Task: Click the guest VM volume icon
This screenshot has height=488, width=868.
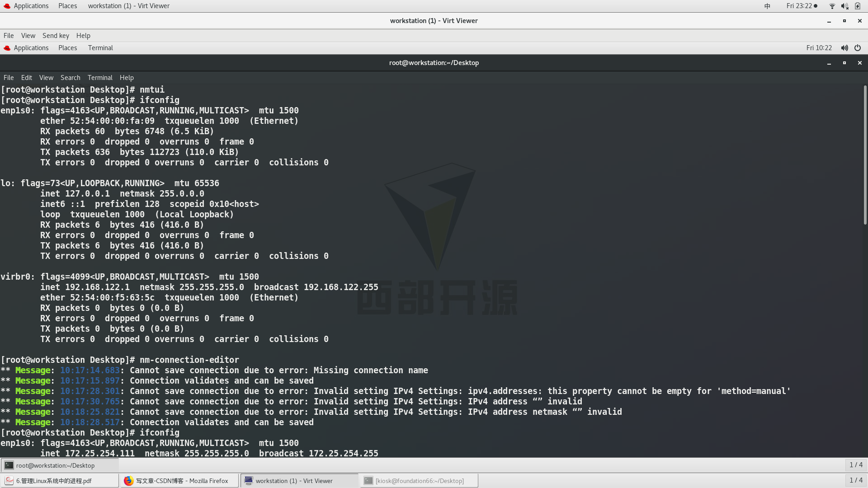Action: (x=844, y=48)
